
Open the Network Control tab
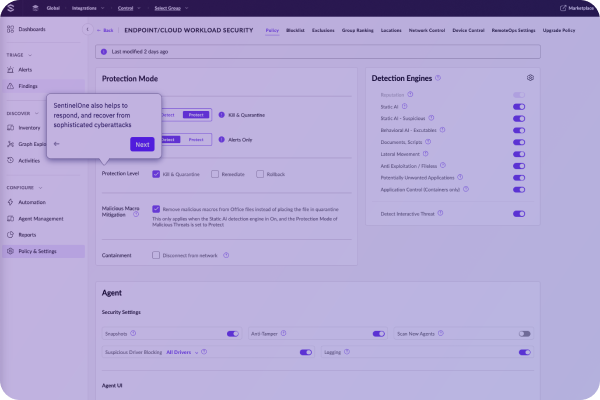(429, 30)
